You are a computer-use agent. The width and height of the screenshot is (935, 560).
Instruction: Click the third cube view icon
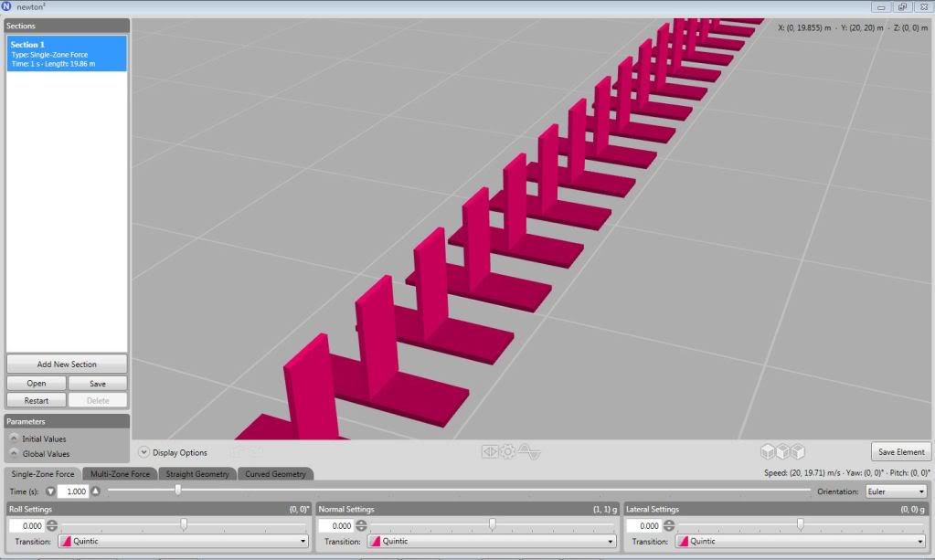coord(798,451)
